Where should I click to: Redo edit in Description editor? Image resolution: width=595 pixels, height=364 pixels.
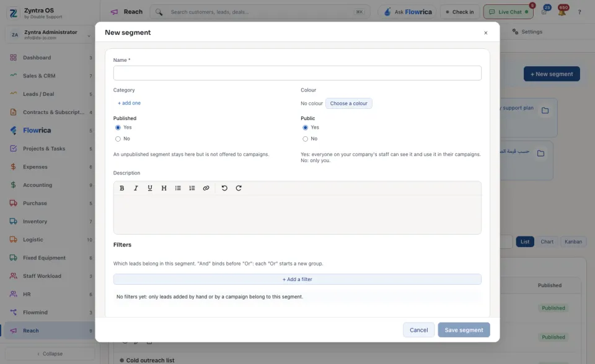(239, 188)
